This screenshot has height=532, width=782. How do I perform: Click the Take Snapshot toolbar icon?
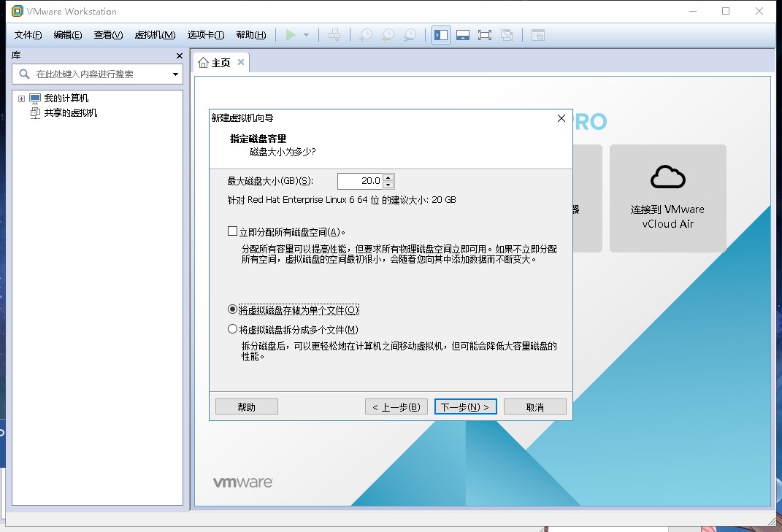[366, 35]
